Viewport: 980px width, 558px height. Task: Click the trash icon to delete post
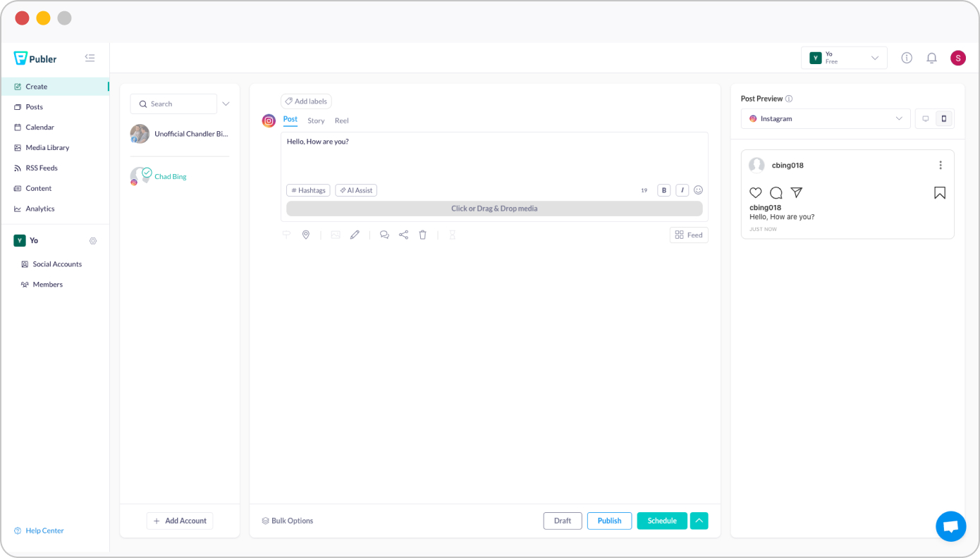[423, 235]
